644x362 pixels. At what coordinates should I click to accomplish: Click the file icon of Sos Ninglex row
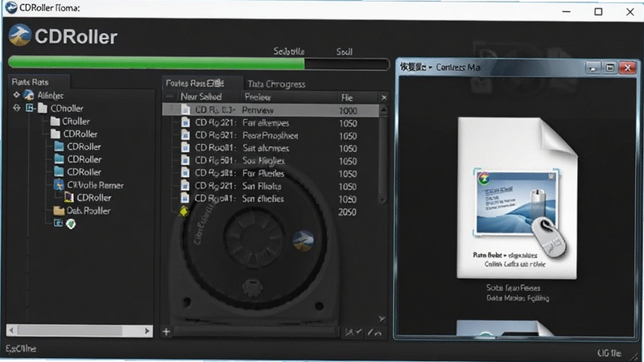point(186,160)
